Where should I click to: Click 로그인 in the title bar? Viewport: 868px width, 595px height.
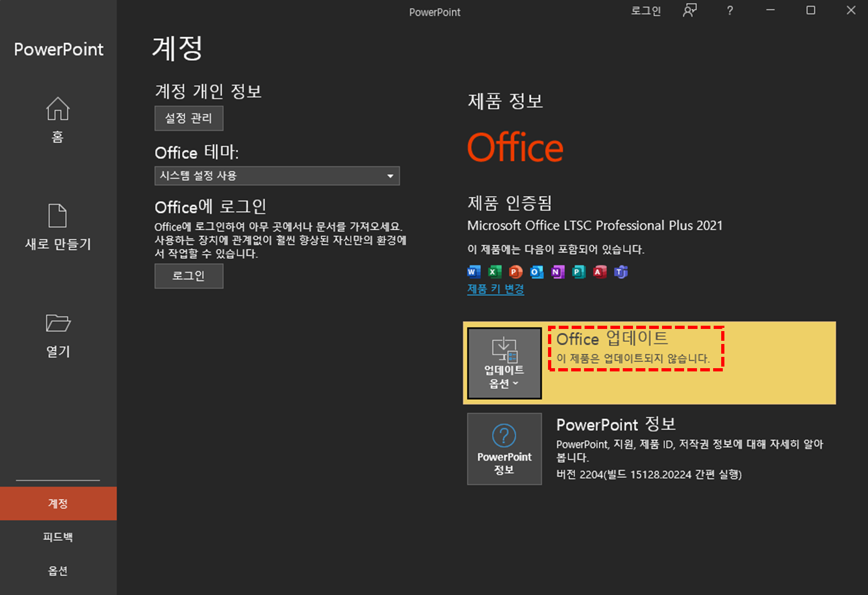point(646,11)
